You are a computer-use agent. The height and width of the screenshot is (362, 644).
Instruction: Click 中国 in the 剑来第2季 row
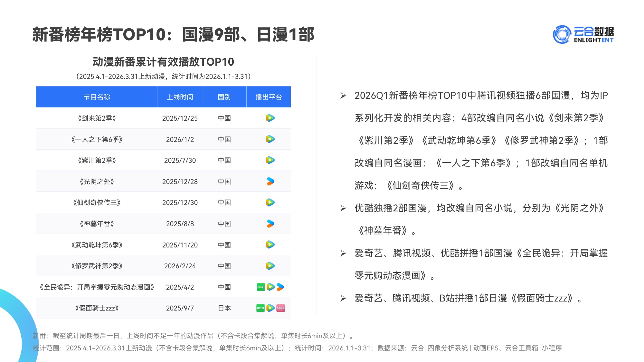[224, 118]
